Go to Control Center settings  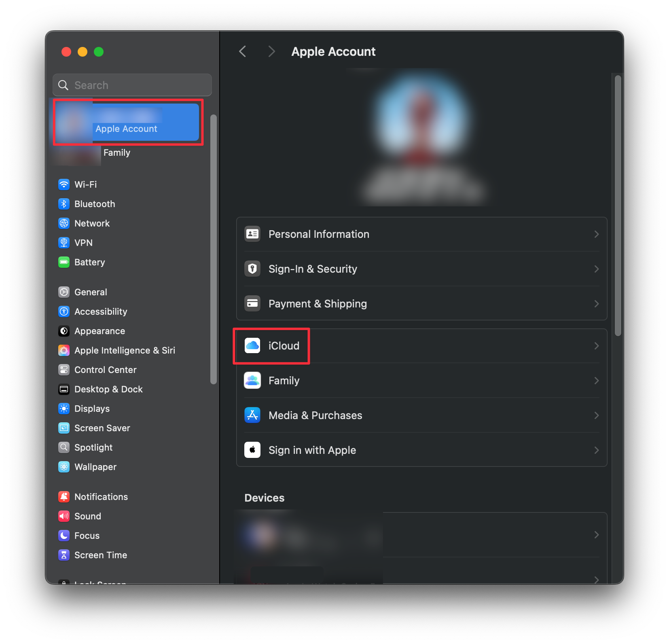(x=105, y=370)
